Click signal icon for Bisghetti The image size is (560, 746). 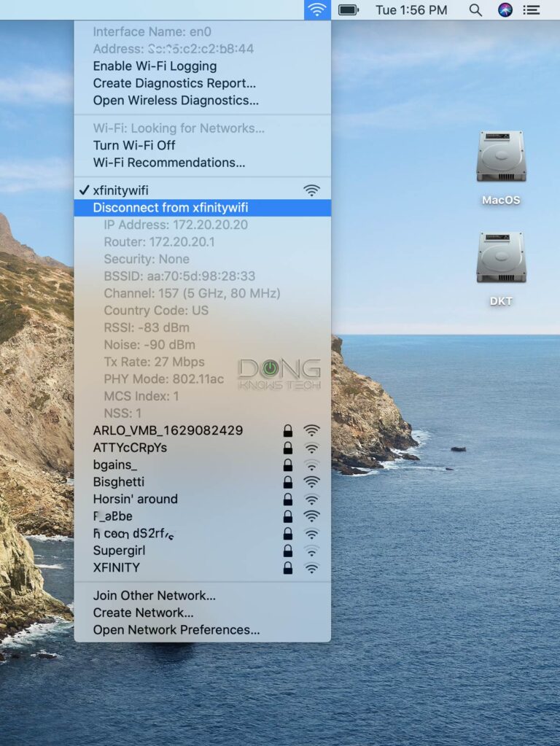point(311,482)
